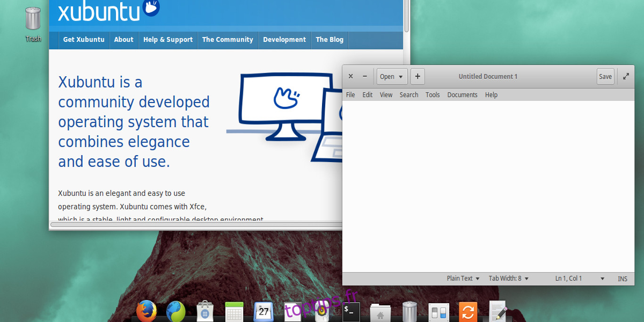Screen dimensions: 644x322
Task: Open the software center shopping bag icon
Action: (206, 312)
